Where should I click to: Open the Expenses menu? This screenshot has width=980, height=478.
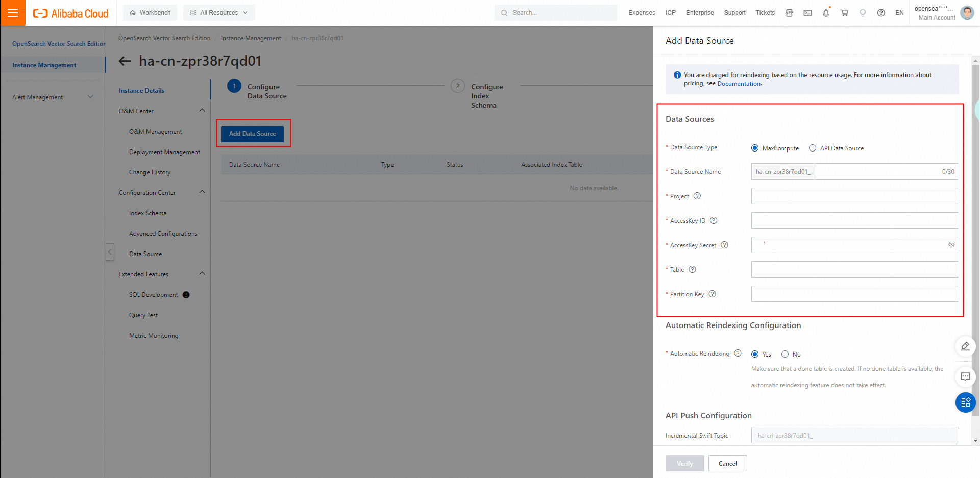pyautogui.click(x=642, y=13)
